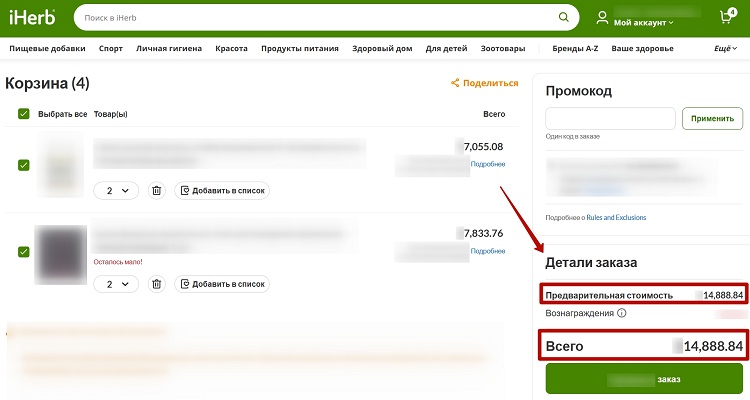Expand the Ещё menu

[x=726, y=48]
